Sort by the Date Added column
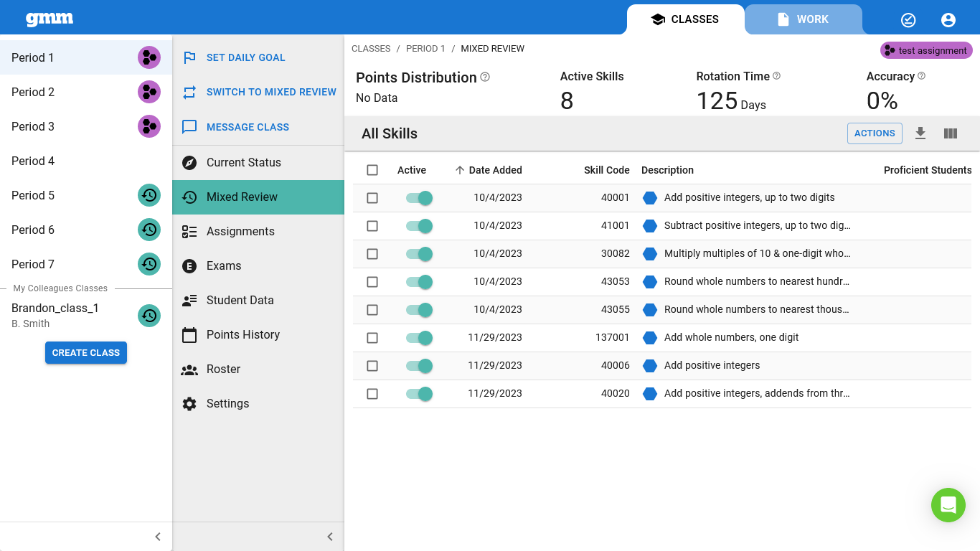 tap(495, 170)
